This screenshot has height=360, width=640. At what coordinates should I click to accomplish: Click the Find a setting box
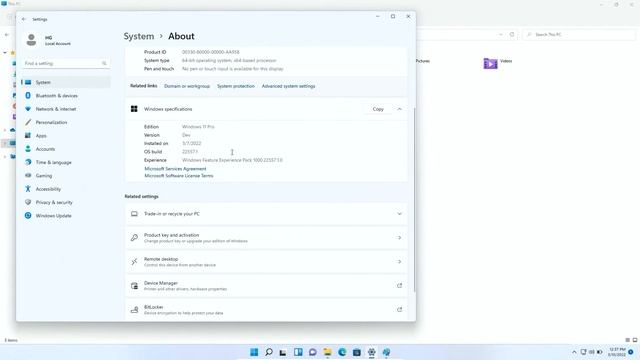[65, 63]
